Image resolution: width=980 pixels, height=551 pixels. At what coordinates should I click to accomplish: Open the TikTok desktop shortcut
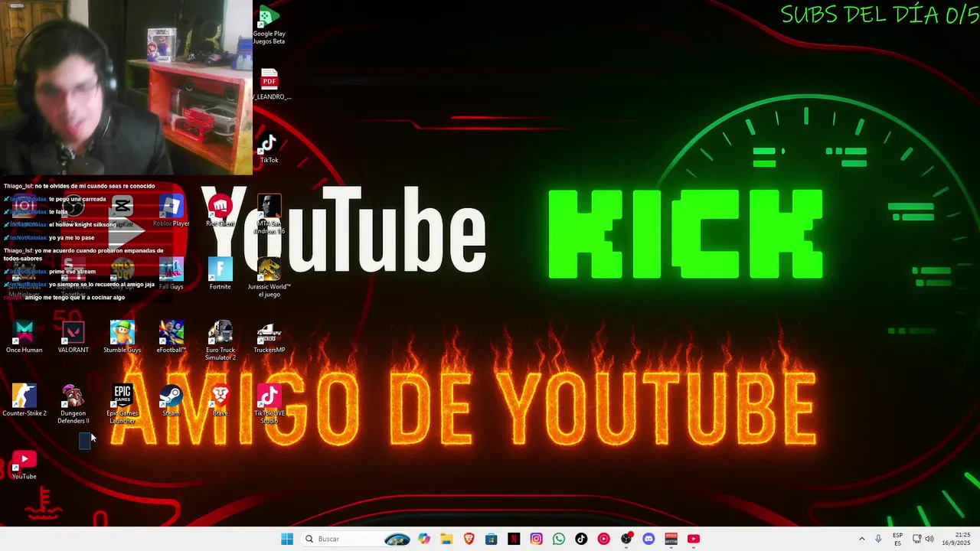(269, 148)
